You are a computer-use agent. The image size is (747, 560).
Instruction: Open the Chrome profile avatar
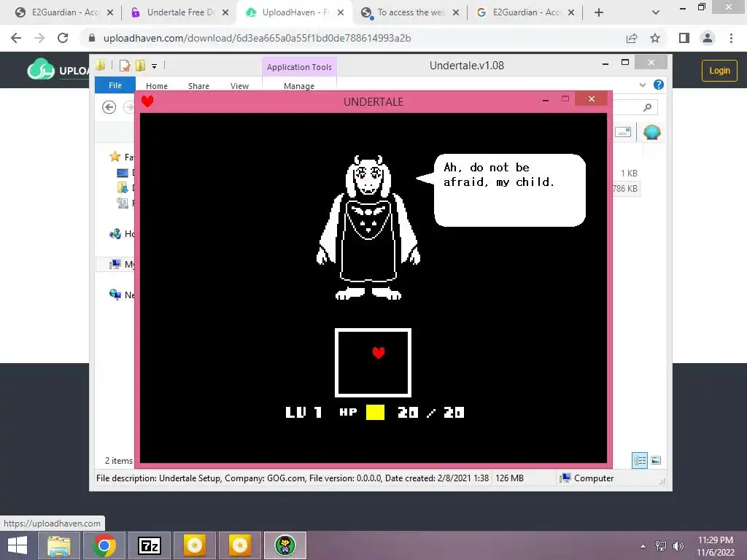708,38
